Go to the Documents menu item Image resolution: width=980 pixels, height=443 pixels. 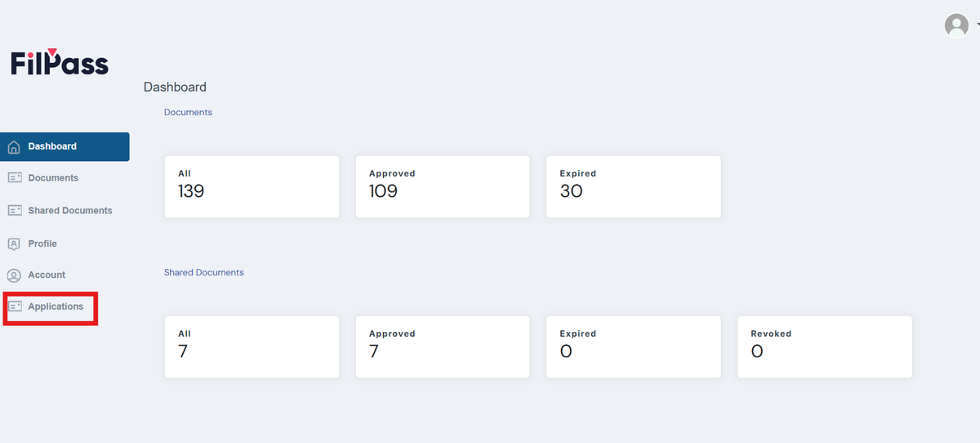point(53,177)
